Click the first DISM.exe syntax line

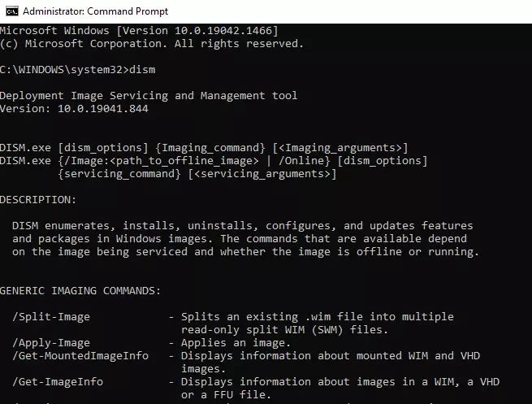pyautogui.click(x=204, y=148)
